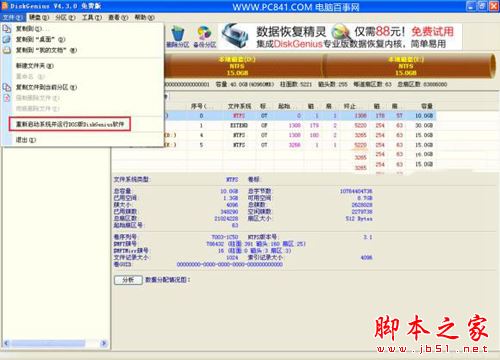
Task: Open the 工具(T) menu
Action: coord(92,17)
